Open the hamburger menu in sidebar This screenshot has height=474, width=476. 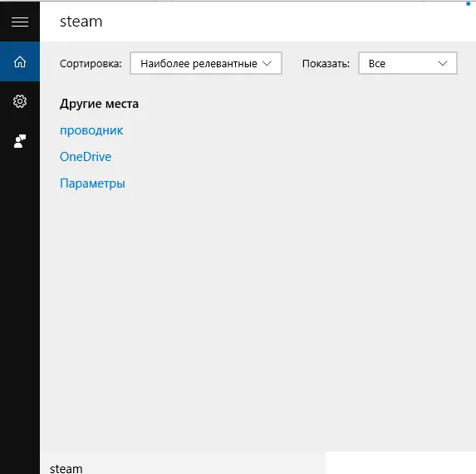[x=20, y=22]
